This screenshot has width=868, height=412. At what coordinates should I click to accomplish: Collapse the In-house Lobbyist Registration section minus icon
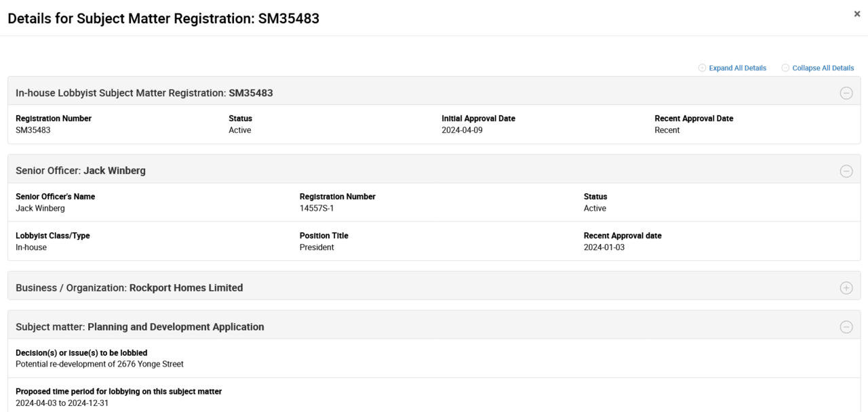[x=846, y=94]
